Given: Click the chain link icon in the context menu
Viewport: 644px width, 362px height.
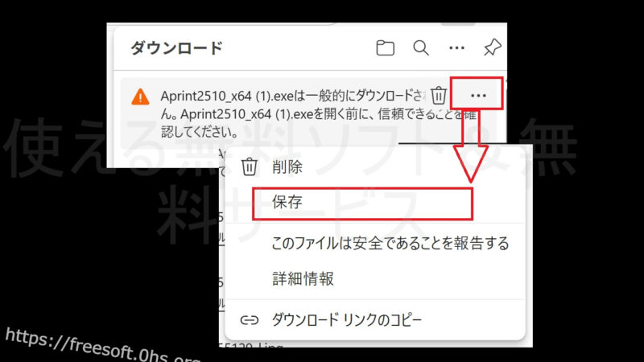Looking at the screenshot, I should click(250, 319).
